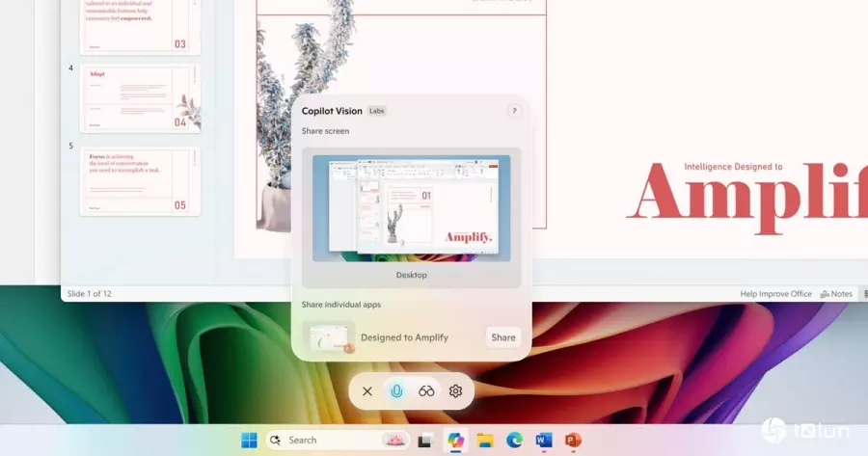The image size is (868, 456).
Task: Click the lotus search highlight icon
Action: pos(394,440)
